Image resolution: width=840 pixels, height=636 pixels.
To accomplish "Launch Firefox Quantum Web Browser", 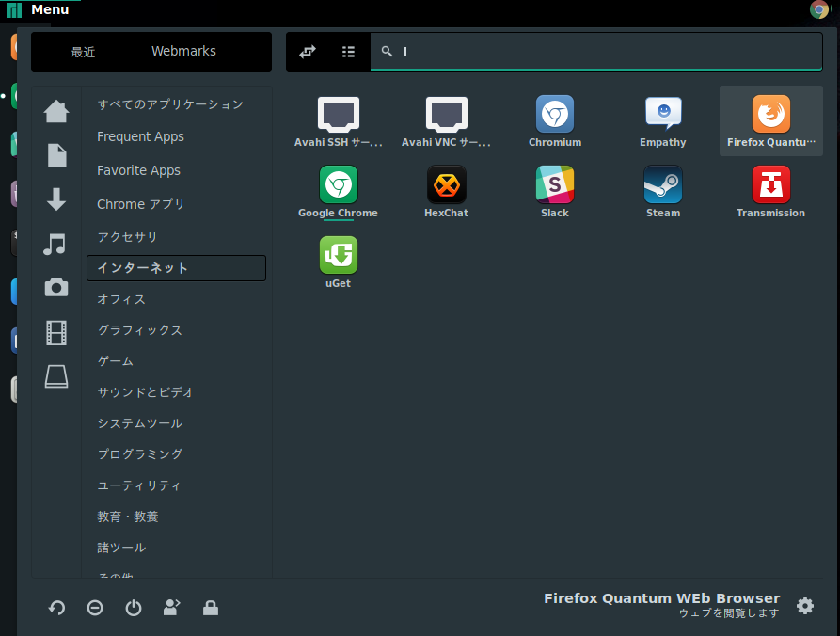I will 770,120.
